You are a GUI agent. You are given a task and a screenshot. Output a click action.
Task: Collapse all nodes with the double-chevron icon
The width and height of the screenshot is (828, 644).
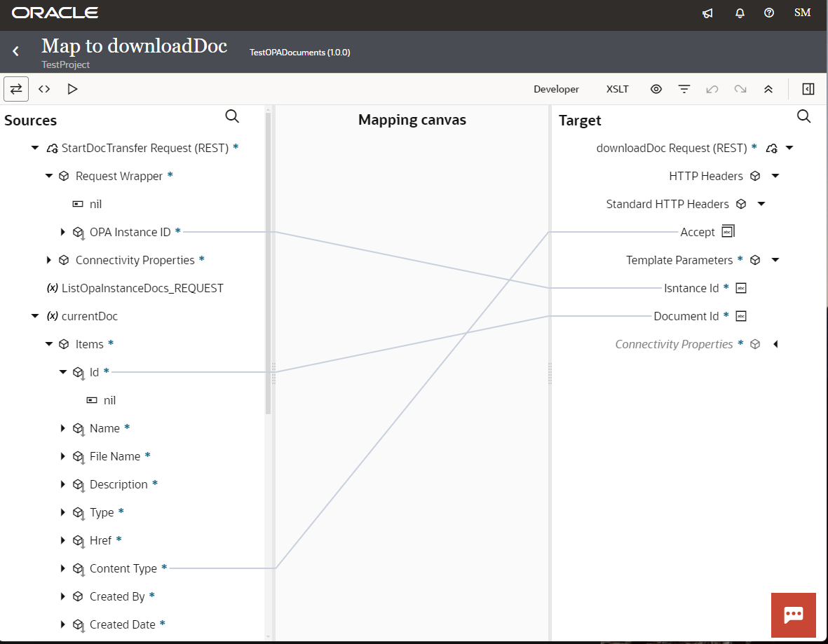(x=768, y=89)
